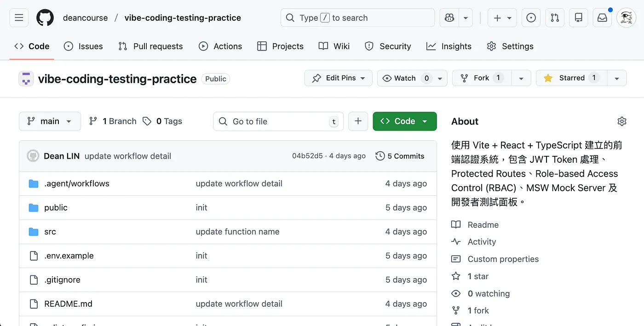
Task: Open the public folder
Action: pos(56,207)
